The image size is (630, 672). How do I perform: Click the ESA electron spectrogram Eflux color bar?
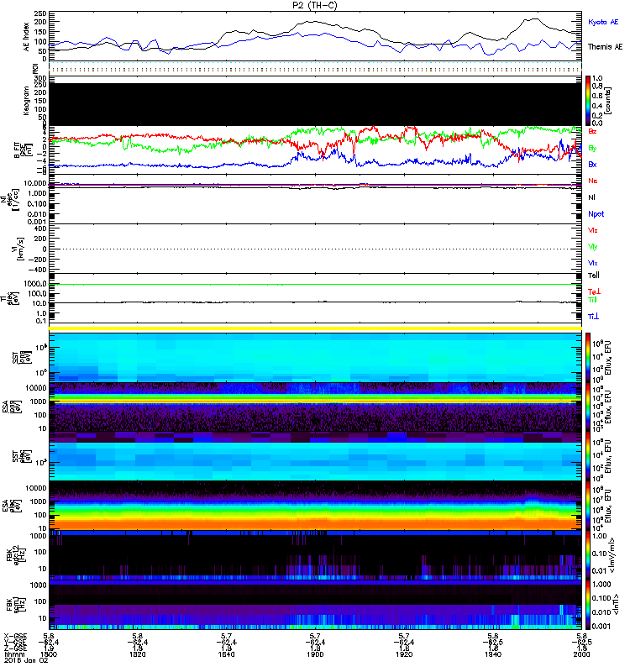[588, 506]
